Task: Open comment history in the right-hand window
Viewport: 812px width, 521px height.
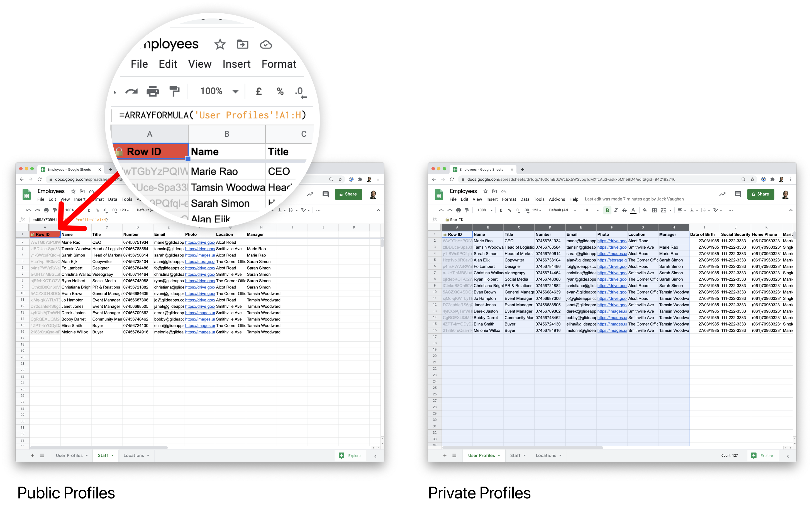Action: point(738,194)
